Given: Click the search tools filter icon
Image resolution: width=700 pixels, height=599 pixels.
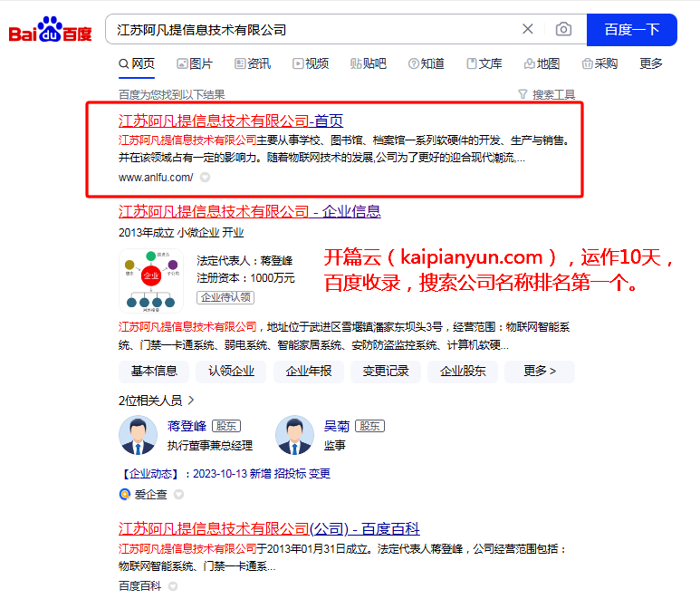Looking at the screenshot, I should pyautogui.click(x=523, y=94).
